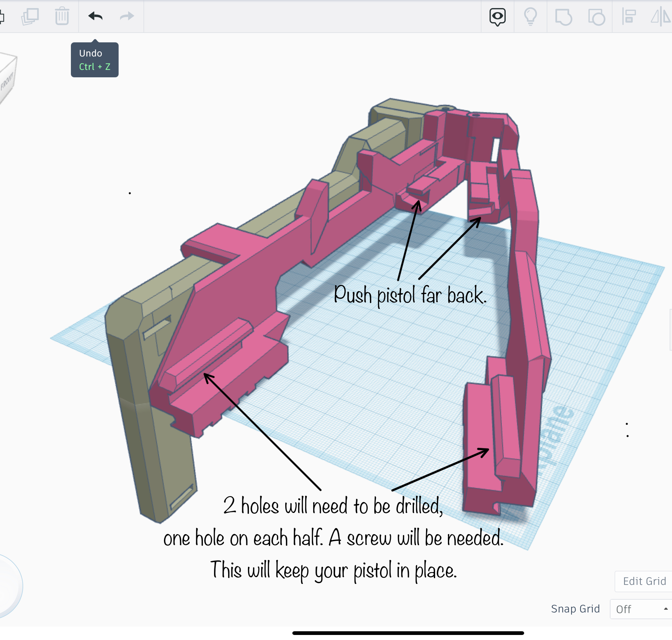This screenshot has height=640, width=672.
Task: Toggle Show All lightbulb icon
Action: 530,17
